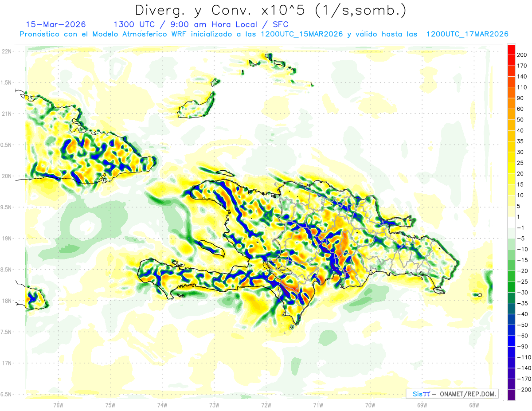Click the '-110' color bar label
The width and height of the screenshot is (532, 411).
[524, 357]
